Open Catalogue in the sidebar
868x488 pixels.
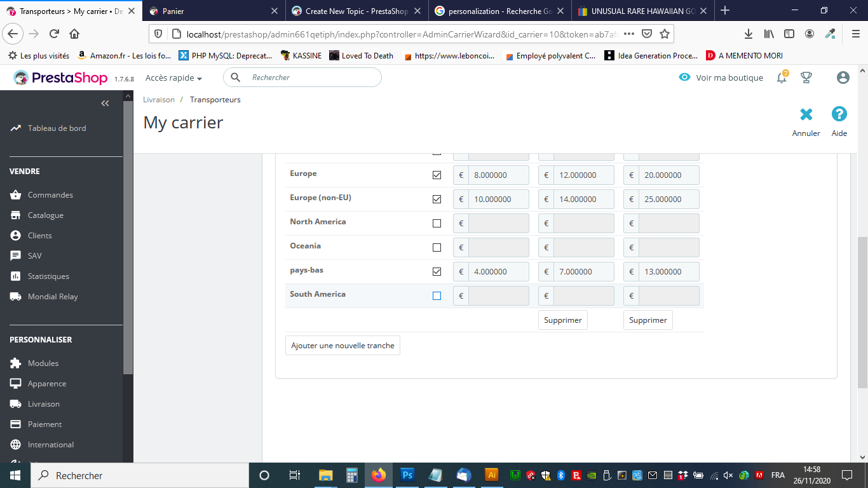coord(46,215)
